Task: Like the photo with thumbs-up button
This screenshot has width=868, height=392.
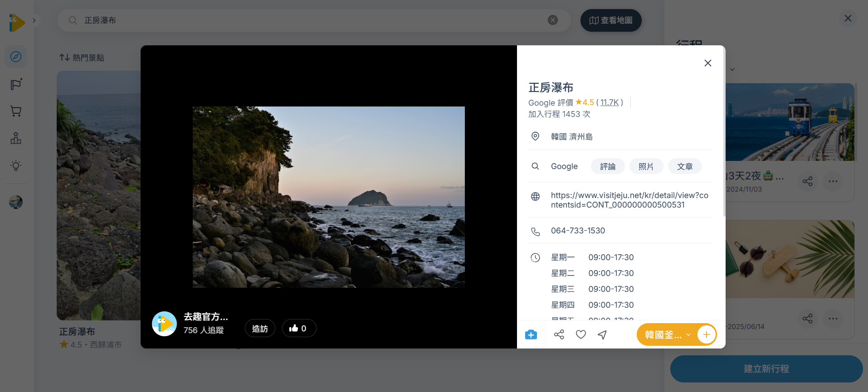Action: pyautogui.click(x=299, y=329)
